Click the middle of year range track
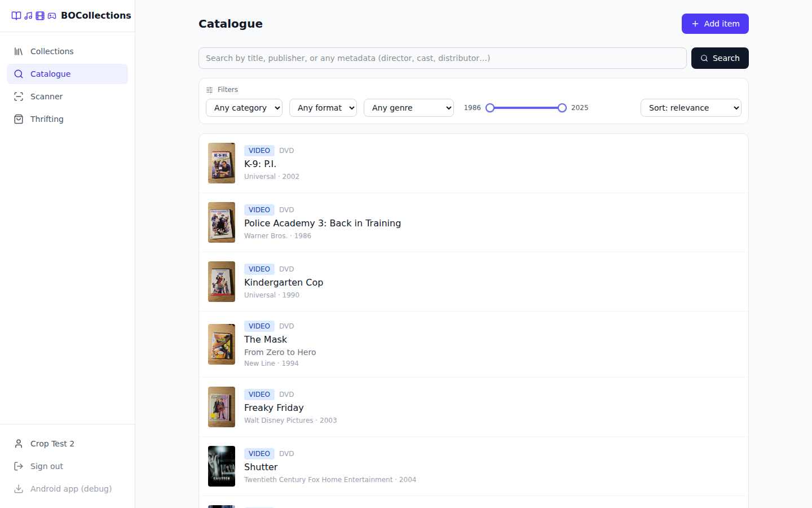The width and height of the screenshot is (812, 508). click(x=526, y=108)
